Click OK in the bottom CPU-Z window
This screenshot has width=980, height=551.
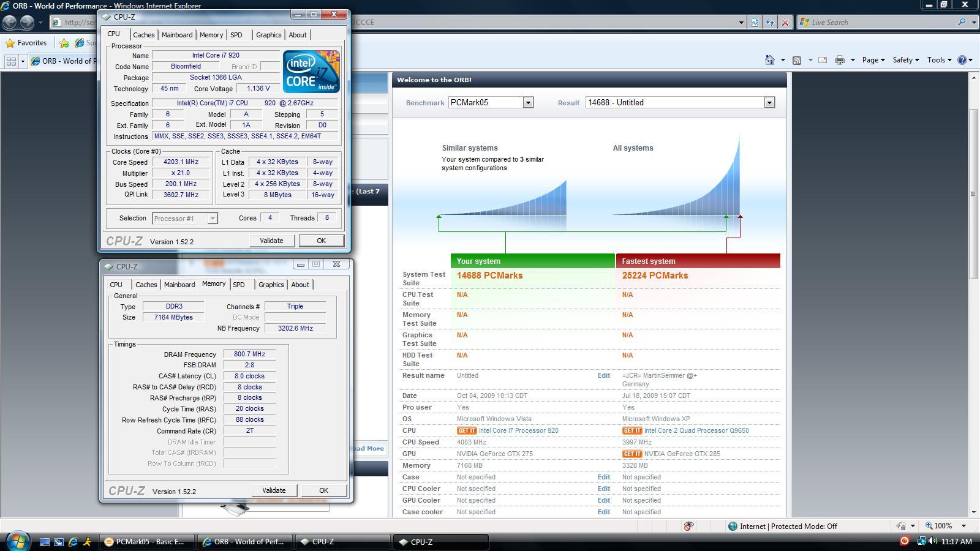[x=323, y=490]
